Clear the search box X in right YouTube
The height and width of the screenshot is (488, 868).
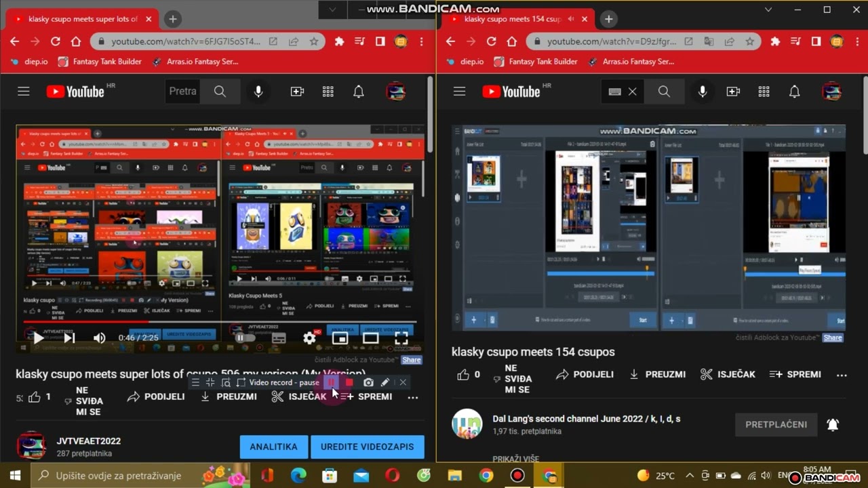pos(632,91)
